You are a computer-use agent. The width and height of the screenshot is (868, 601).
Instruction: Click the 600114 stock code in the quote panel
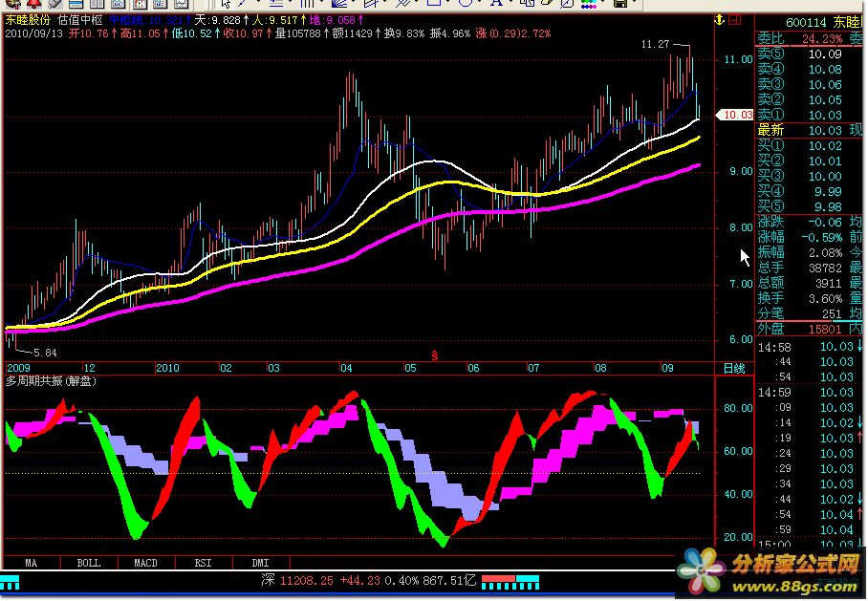(806, 23)
